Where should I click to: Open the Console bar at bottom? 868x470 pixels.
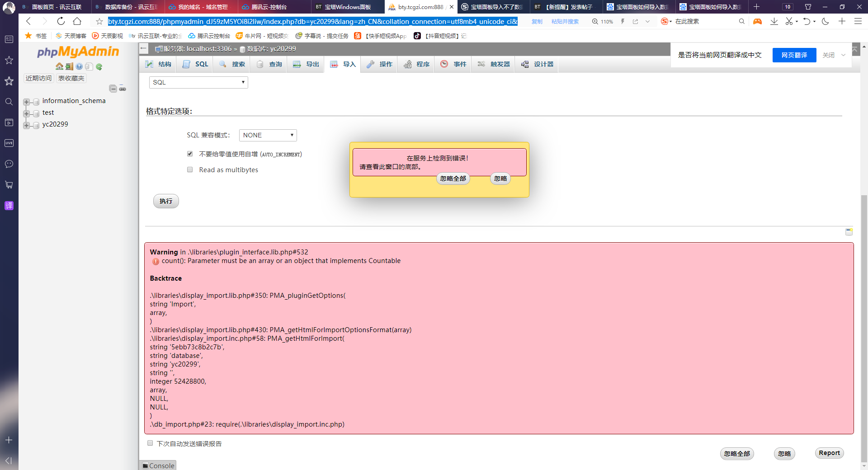tap(158, 465)
